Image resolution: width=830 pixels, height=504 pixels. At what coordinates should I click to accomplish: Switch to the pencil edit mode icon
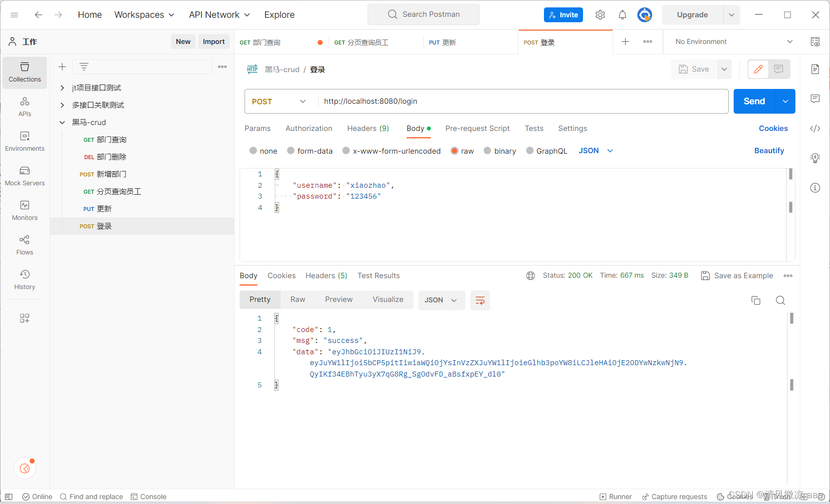pos(758,69)
